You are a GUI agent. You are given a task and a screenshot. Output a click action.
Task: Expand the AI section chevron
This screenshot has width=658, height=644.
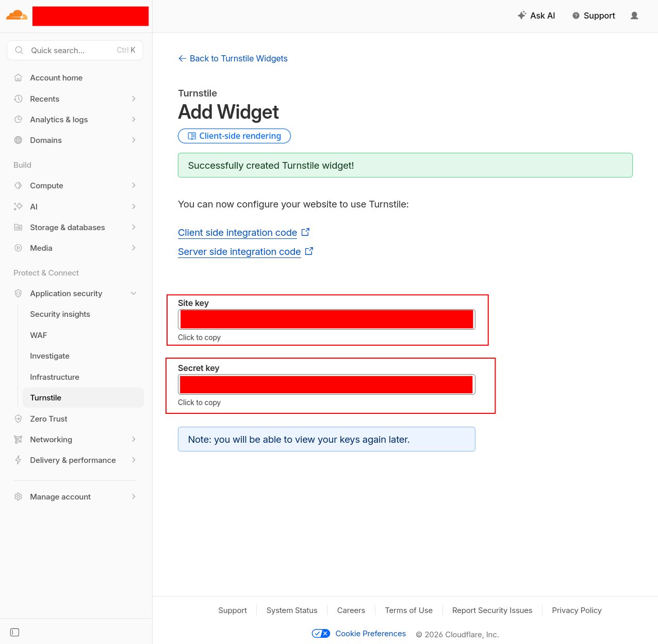(x=134, y=206)
